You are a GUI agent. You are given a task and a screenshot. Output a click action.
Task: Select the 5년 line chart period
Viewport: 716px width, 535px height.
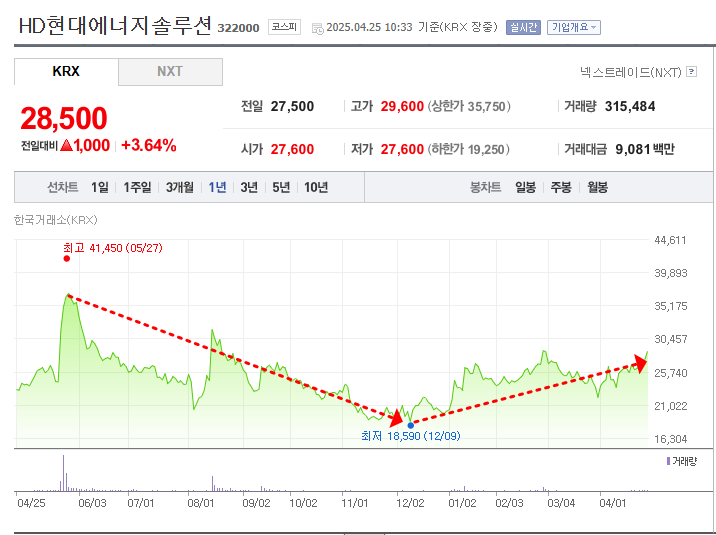[x=281, y=187]
